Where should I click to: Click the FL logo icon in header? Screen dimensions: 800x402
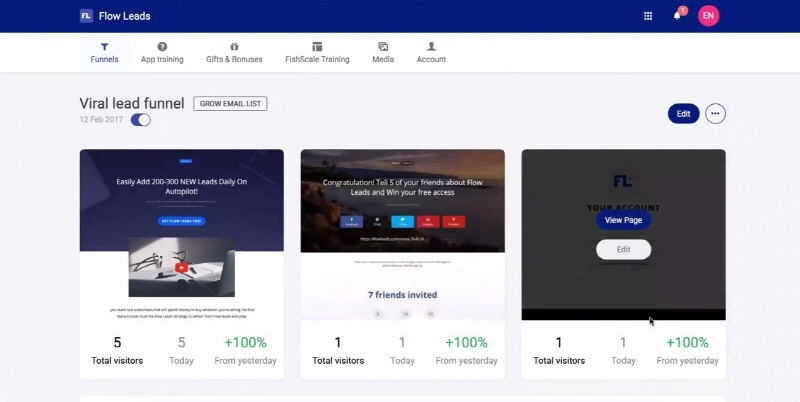pos(86,16)
